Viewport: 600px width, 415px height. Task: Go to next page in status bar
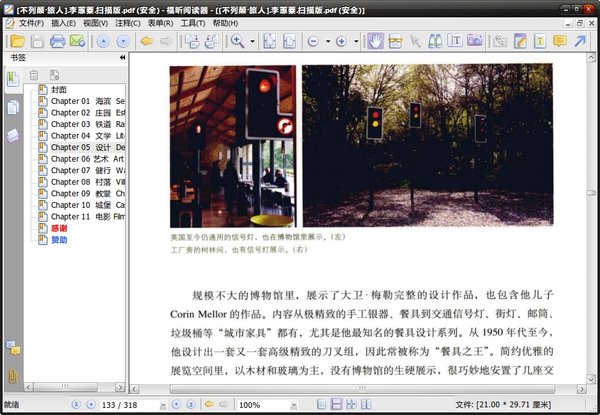click(x=176, y=404)
